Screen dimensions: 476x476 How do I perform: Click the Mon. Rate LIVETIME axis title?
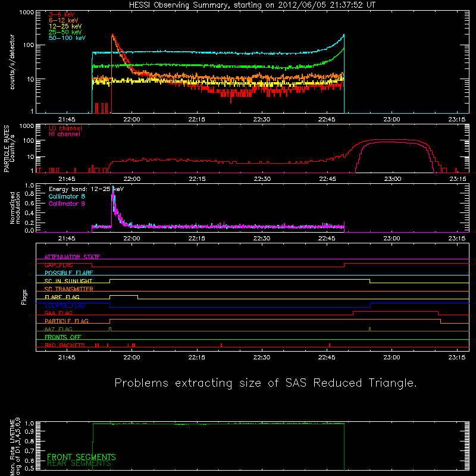pos(15,447)
